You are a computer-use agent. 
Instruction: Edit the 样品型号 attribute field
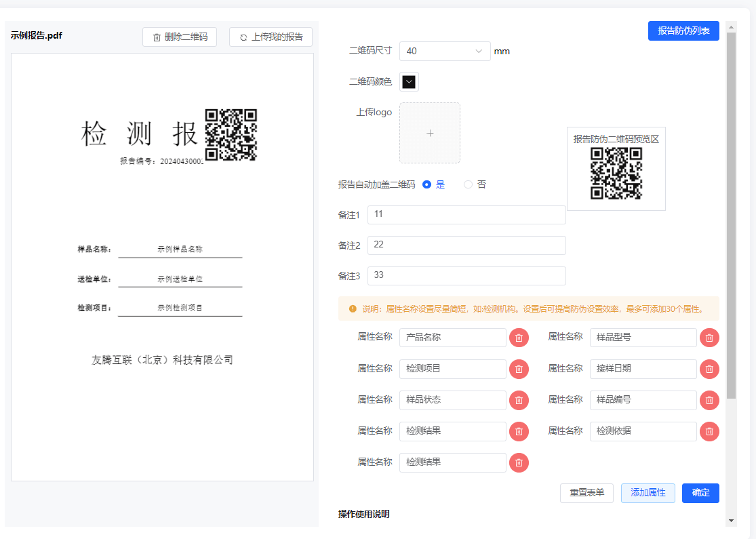(643, 338)
